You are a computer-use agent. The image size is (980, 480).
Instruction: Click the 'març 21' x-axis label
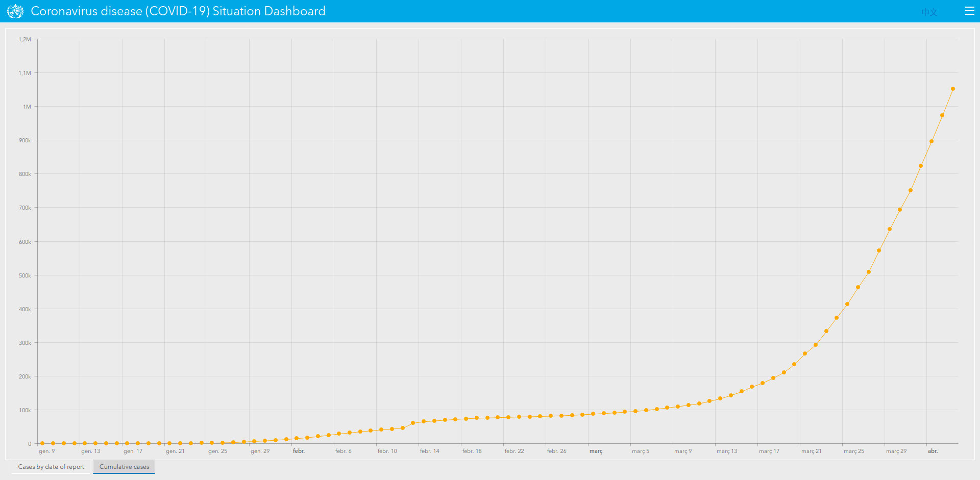pos(812,451)
